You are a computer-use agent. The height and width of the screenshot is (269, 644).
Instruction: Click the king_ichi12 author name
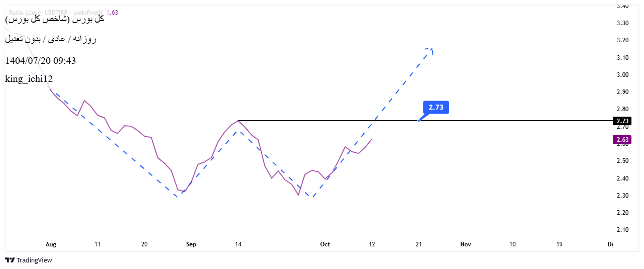29,79
